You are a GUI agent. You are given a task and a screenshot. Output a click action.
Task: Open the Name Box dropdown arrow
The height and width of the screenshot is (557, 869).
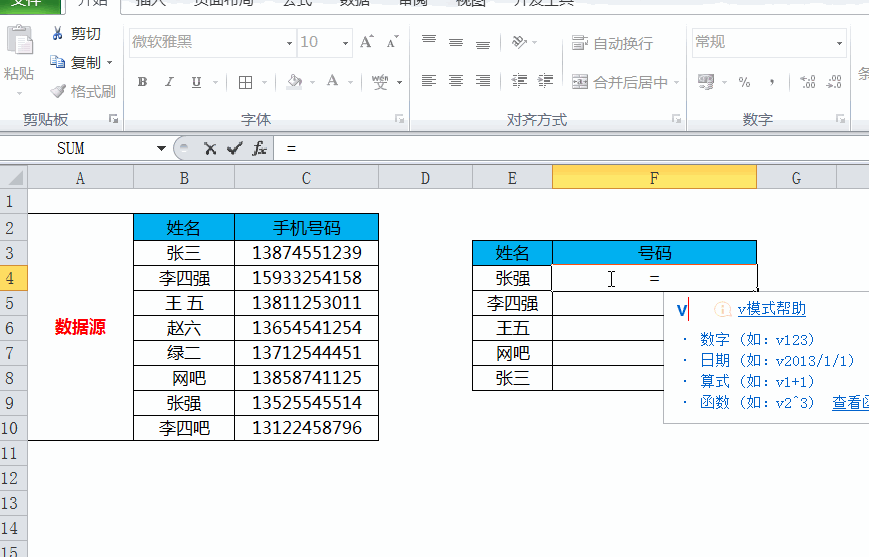161,149
